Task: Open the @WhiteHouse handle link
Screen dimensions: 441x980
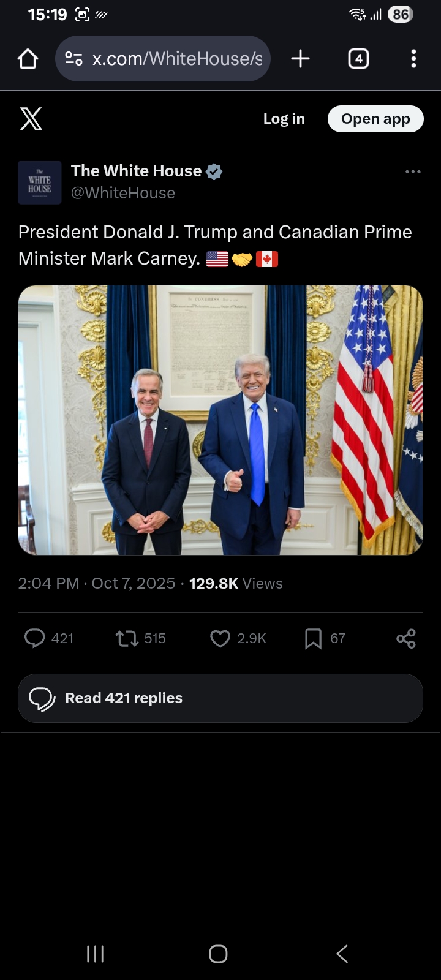Action: (123, 193)
